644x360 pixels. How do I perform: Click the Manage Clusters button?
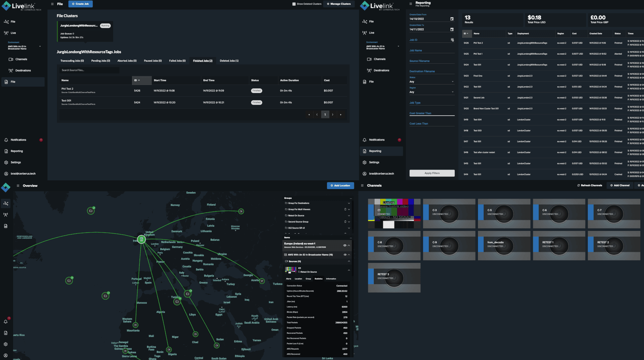(339, 4)
